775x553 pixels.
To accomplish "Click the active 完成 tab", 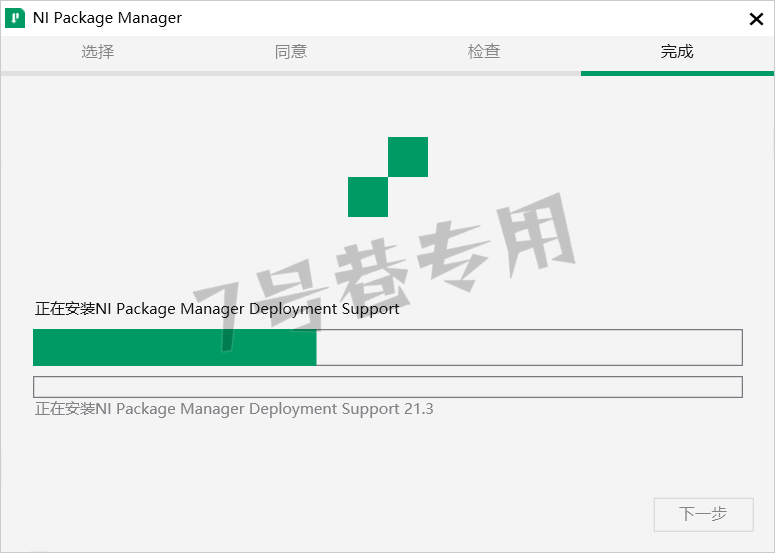I will click(677, 52).
